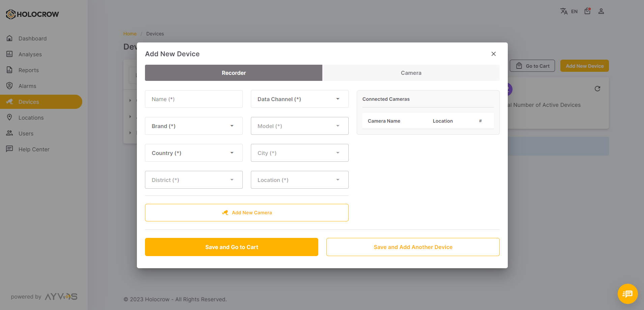Click Save and Go to Cart
The image size is (644, 310).
(x=231, y=247)
